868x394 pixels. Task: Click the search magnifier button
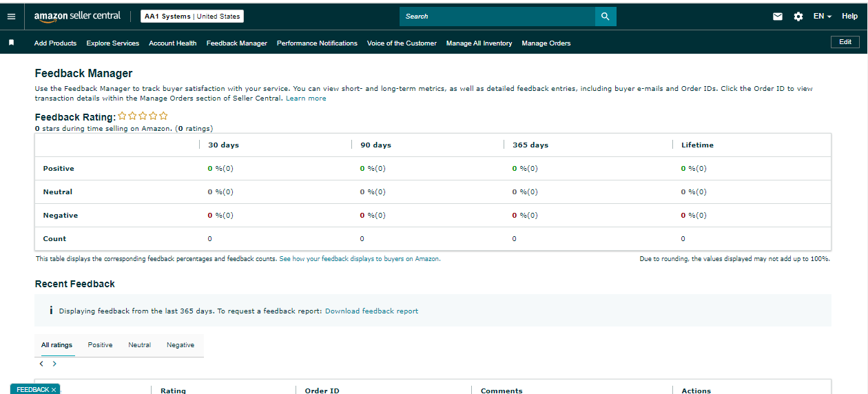606,17
